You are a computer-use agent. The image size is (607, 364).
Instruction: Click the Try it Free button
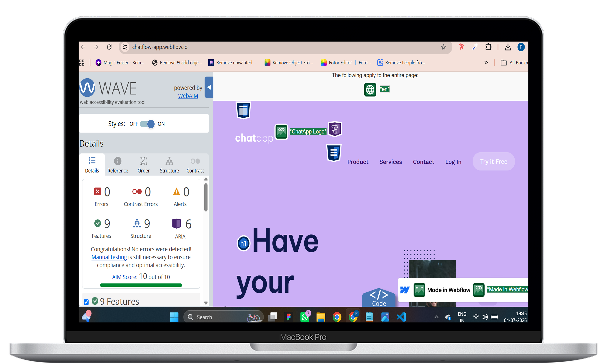pos(493,161)
